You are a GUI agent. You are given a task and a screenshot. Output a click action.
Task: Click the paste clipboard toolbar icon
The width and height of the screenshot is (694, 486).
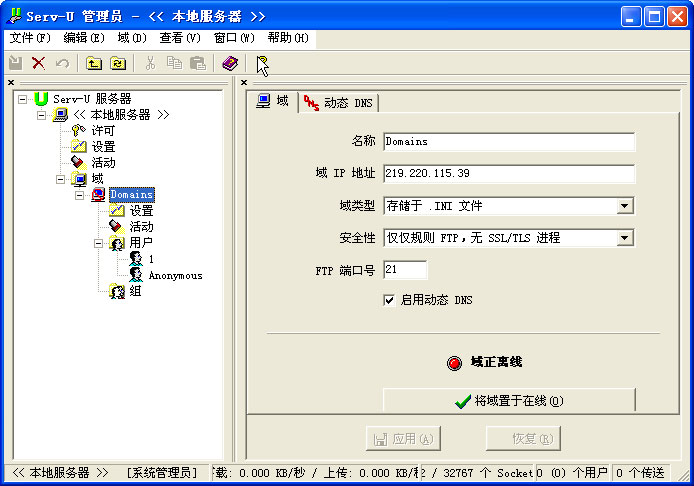198,63
